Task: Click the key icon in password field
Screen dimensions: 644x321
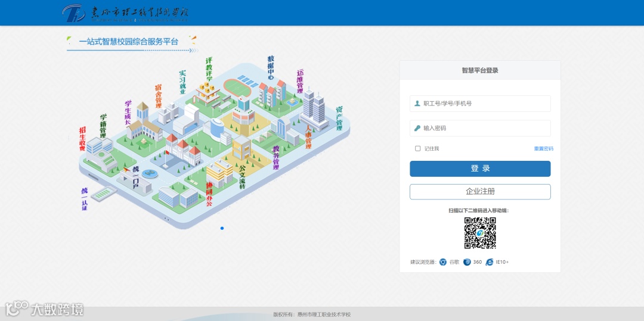Action: (417, 128)
